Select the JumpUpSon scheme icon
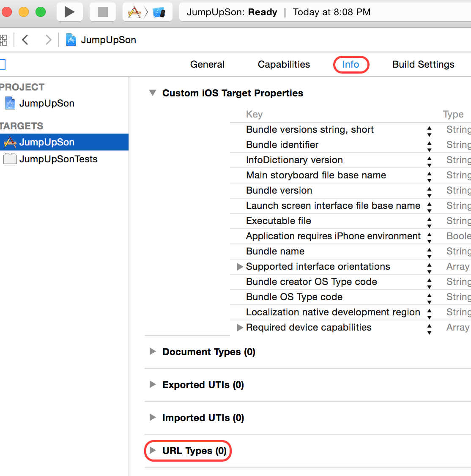This screenshot has height=476, width=471. click(134, 12)
